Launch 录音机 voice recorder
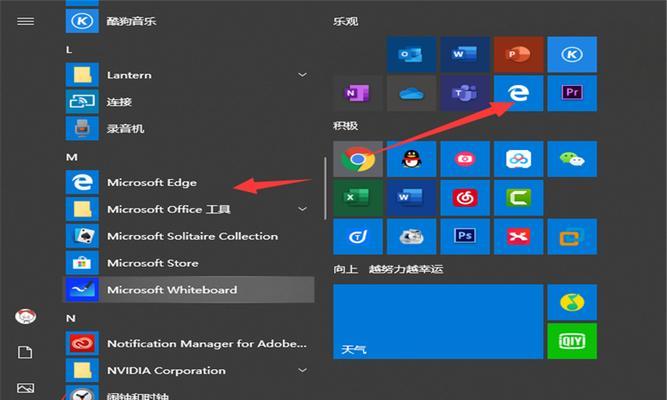 tap(190, 129)
